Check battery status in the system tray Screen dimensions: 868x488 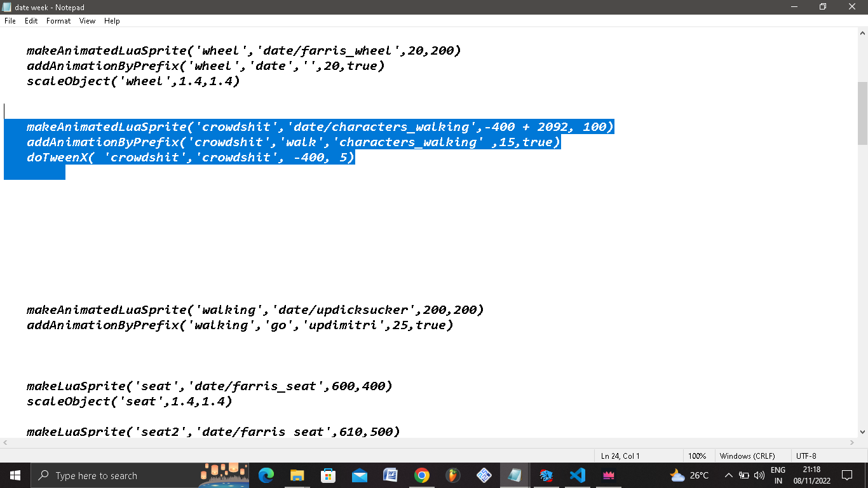tap(745, 475)
